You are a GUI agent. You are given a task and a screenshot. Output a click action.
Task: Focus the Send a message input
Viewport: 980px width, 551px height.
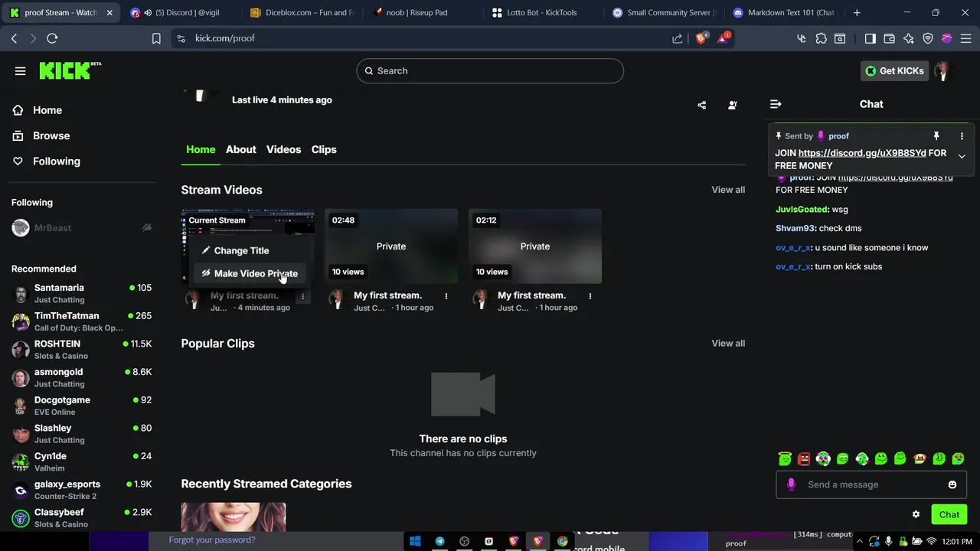(x=871, y=484)
